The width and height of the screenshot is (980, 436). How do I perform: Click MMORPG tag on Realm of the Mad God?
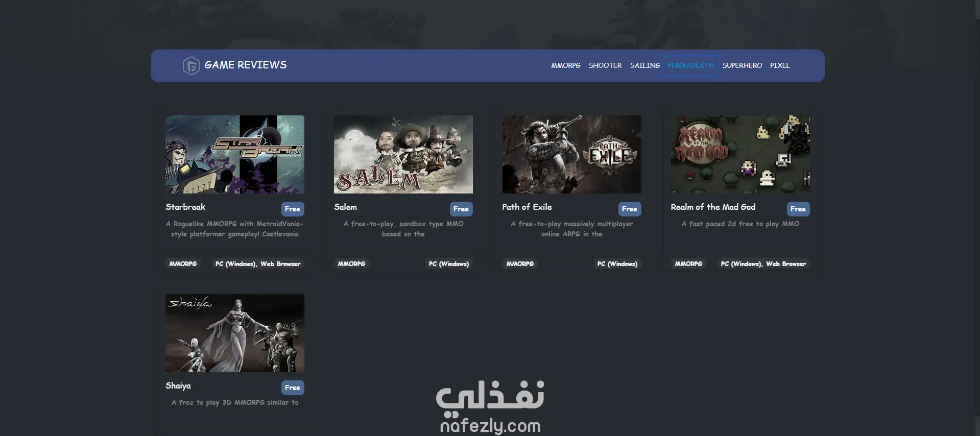click(688, 264)
